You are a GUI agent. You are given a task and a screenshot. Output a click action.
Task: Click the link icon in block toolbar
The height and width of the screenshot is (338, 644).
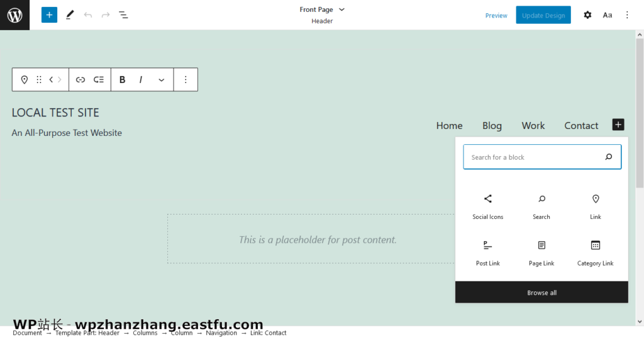80,80
